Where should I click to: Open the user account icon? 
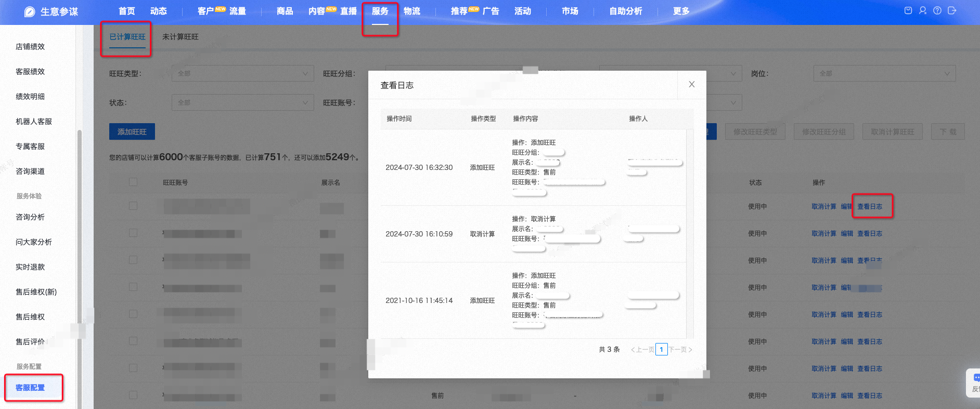coord(923,10)
